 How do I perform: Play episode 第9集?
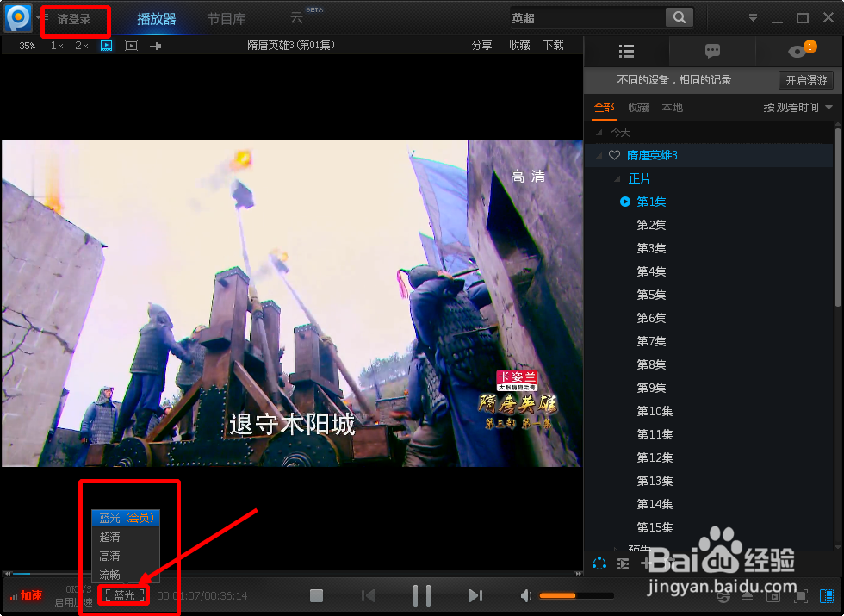tap(651, 388)
